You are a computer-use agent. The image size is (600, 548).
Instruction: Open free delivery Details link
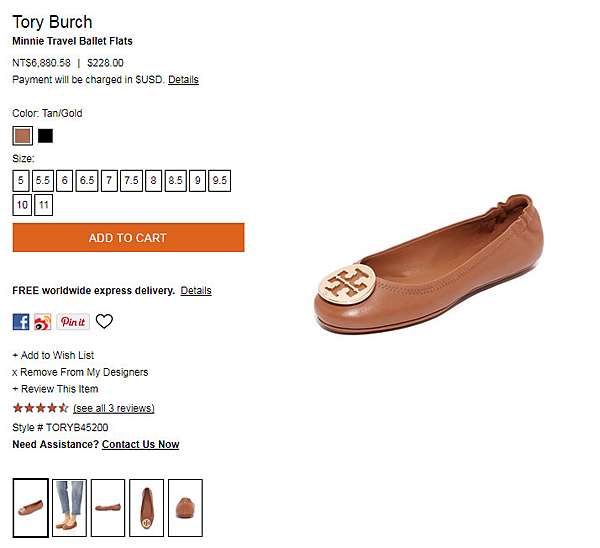click(x=196, y=291)
